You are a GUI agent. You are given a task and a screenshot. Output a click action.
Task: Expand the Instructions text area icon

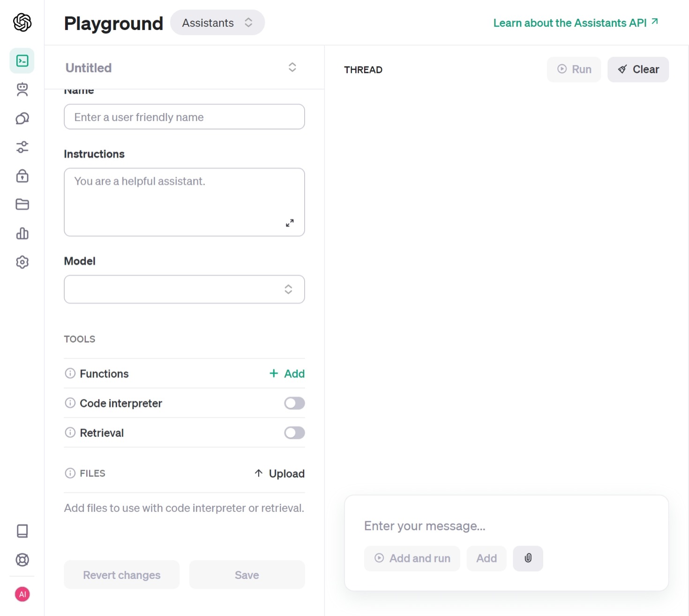pyautogui.click(x=290, y=223)
